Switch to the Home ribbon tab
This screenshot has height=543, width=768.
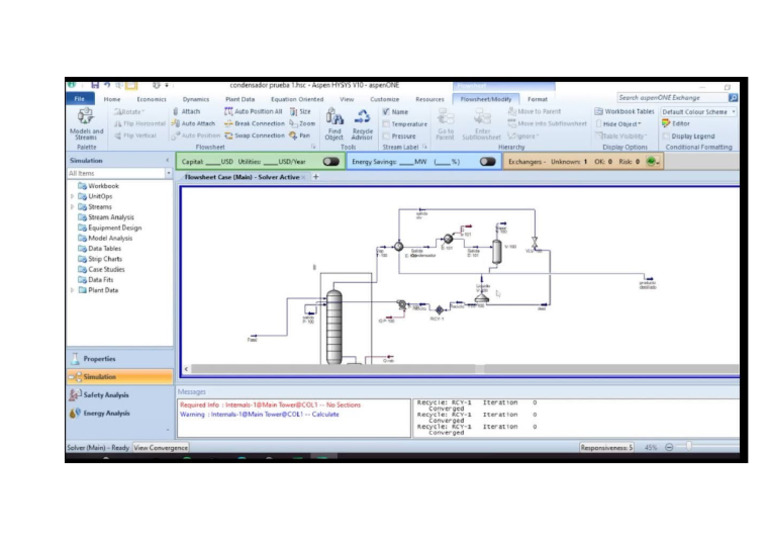tap(112, 99)
